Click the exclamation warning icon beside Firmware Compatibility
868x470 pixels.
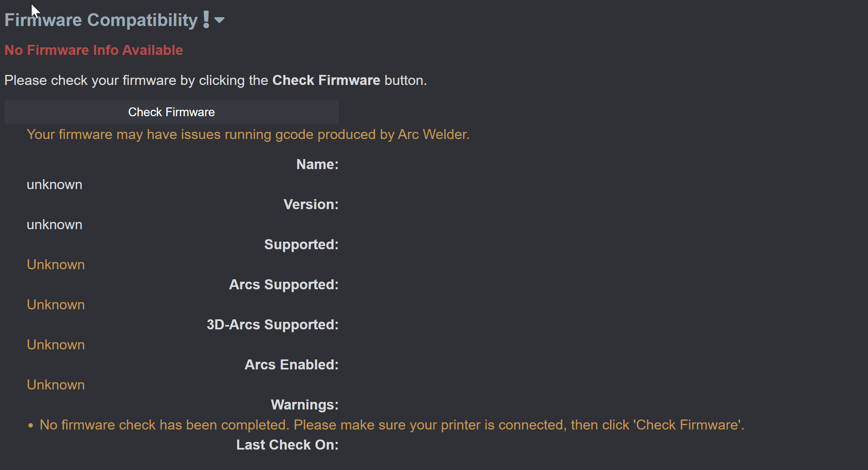(205, 19)
